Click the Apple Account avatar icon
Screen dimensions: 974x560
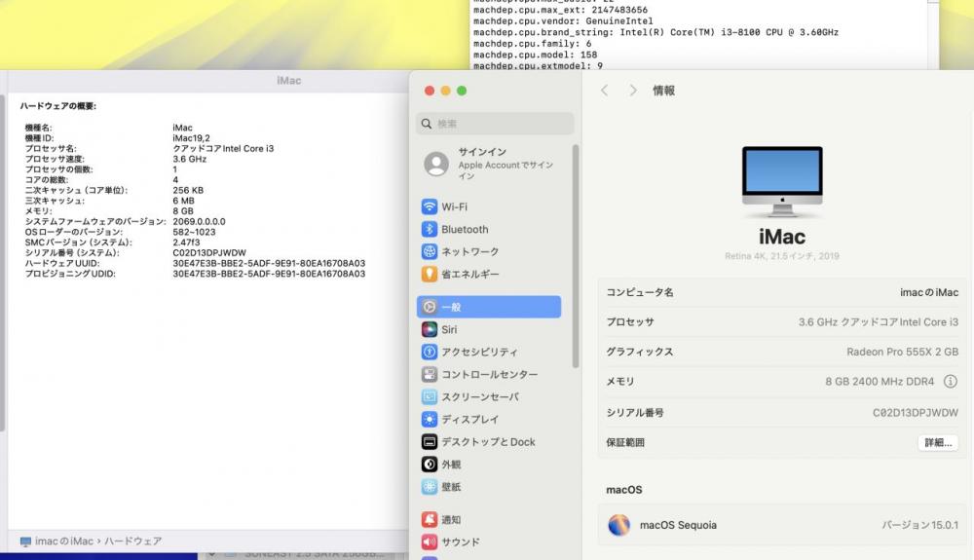(436, 164)
